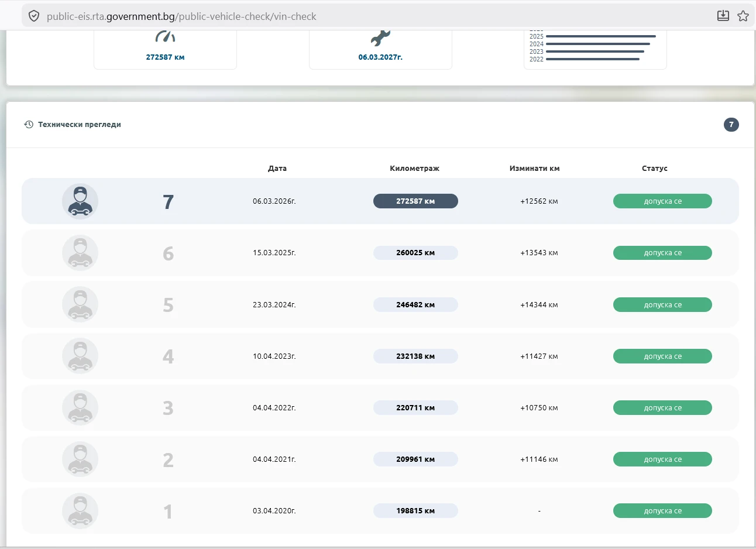Click допуска се status for 03.04.2020
This screenshot has height=549, width=756.
click(662, 511)
